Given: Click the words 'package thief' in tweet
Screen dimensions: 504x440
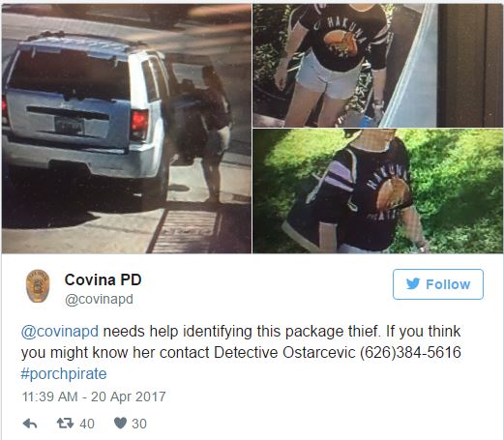Looking at the screenshot, I should point(331,332).
